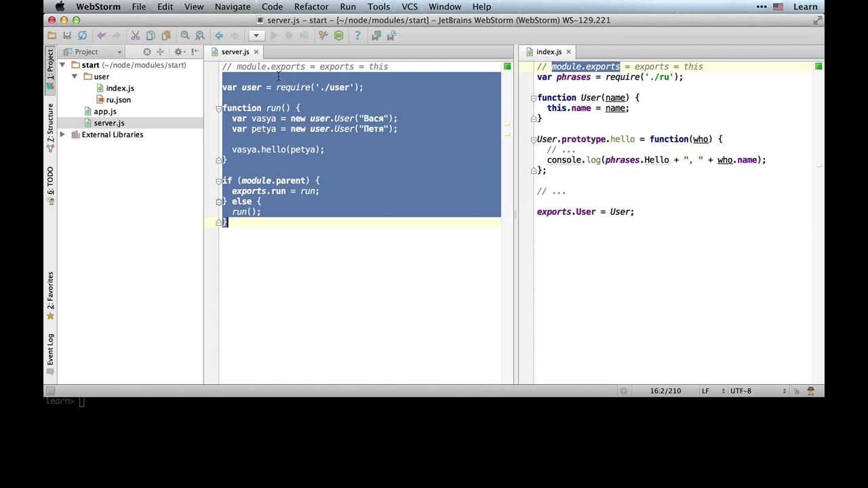This screenshot has height=488, width=868.
Task: Toggle the Event Log tool window button
Action: 50,354
